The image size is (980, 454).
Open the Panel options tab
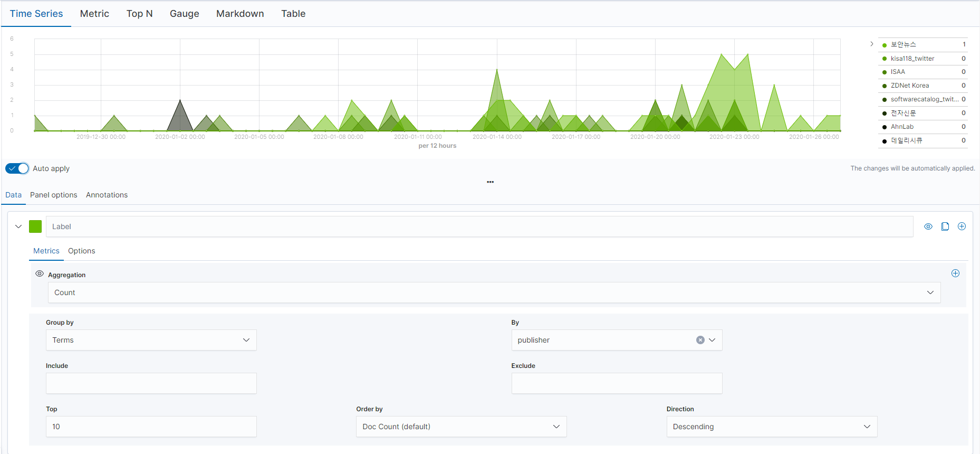pyautogui.click(x=54, y=195)
